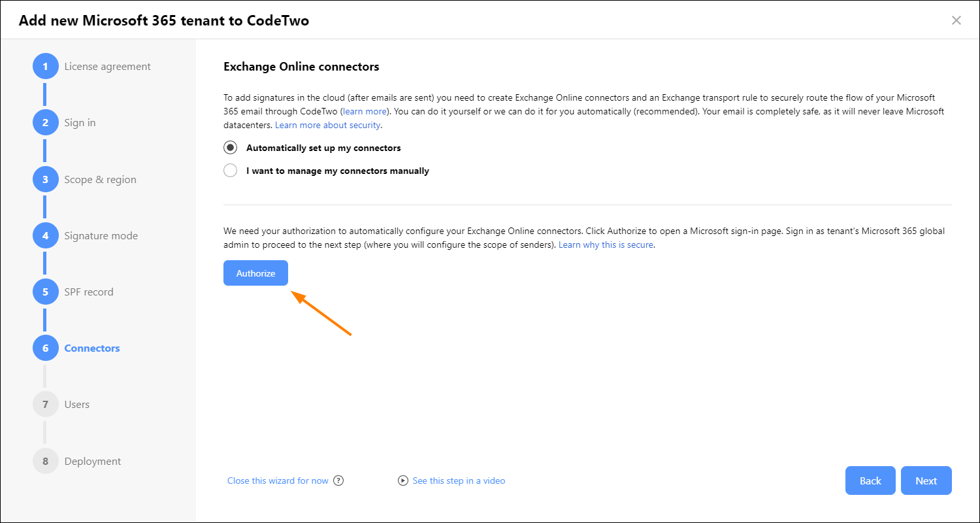Click the step 5 circle icon

pyautogui.click(x=45, y=292)
